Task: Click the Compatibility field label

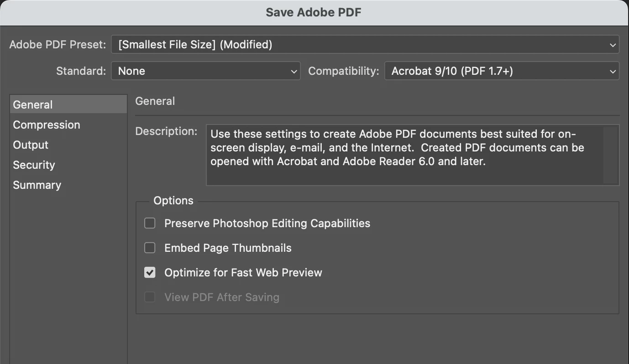Action: coord(344,71)
